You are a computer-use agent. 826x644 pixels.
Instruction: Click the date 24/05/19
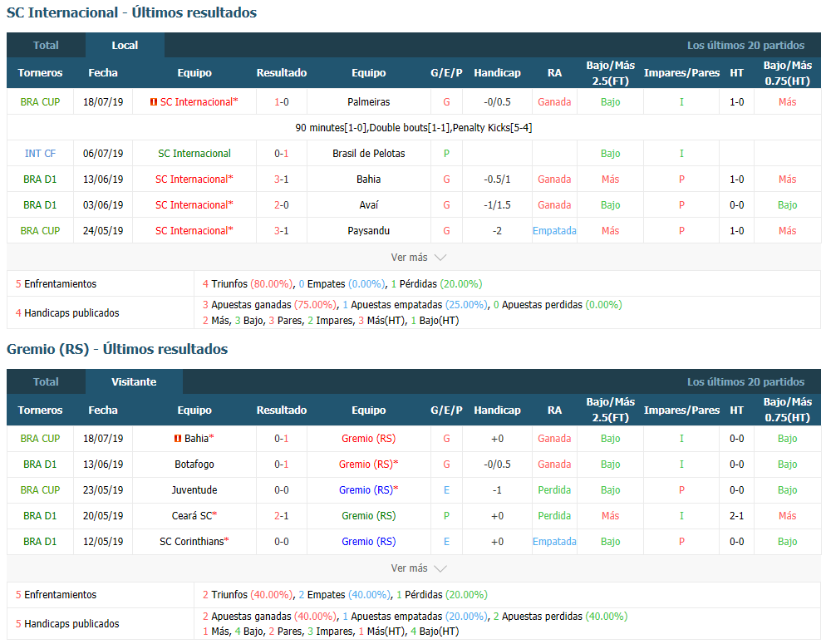(103, 231)
